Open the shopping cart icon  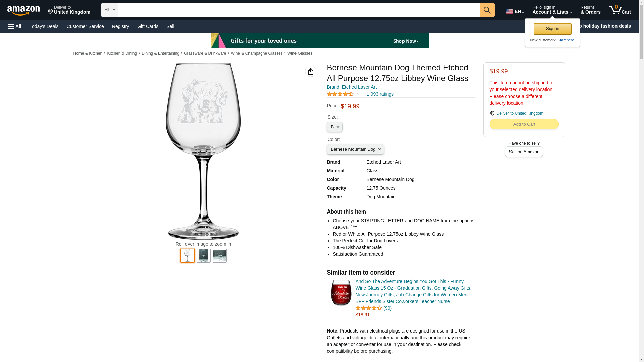coord(620,10)
